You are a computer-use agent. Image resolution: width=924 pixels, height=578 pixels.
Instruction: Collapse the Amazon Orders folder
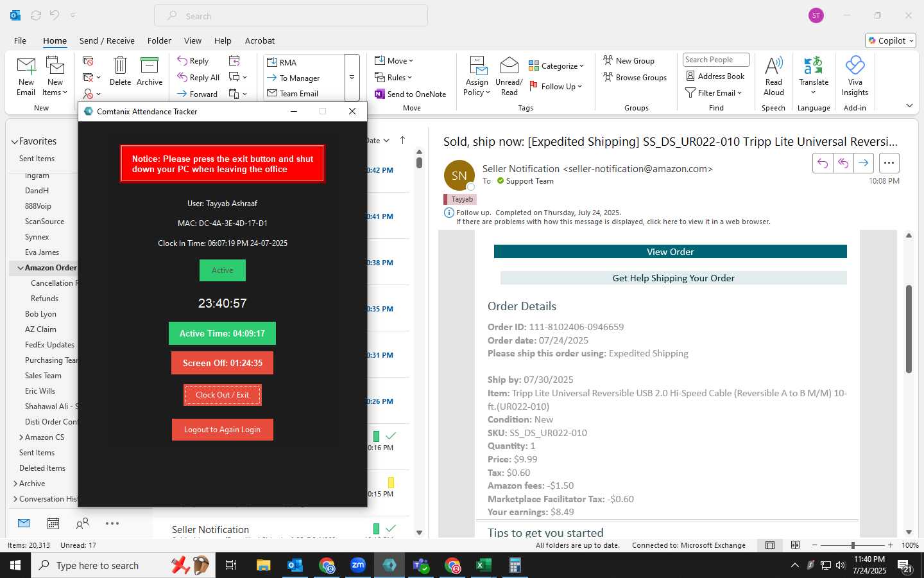tap(21, 268)
